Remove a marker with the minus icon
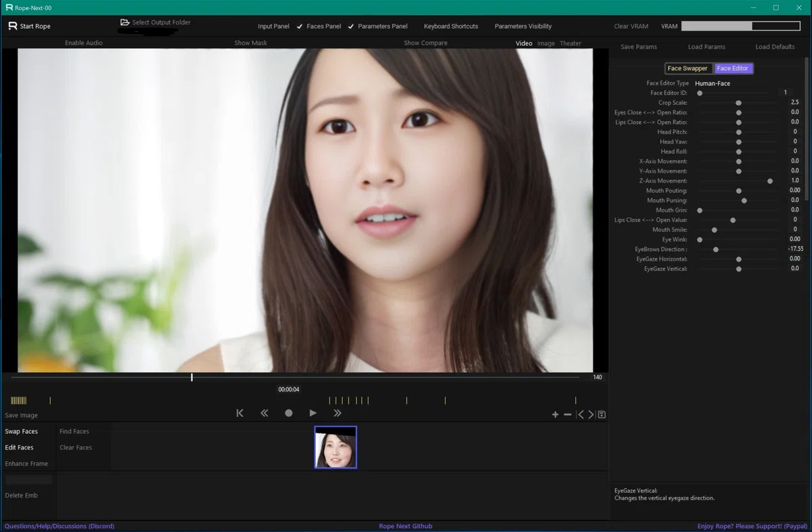The height and width of the screenshot is (532, 812). click(x=568, y=414)
